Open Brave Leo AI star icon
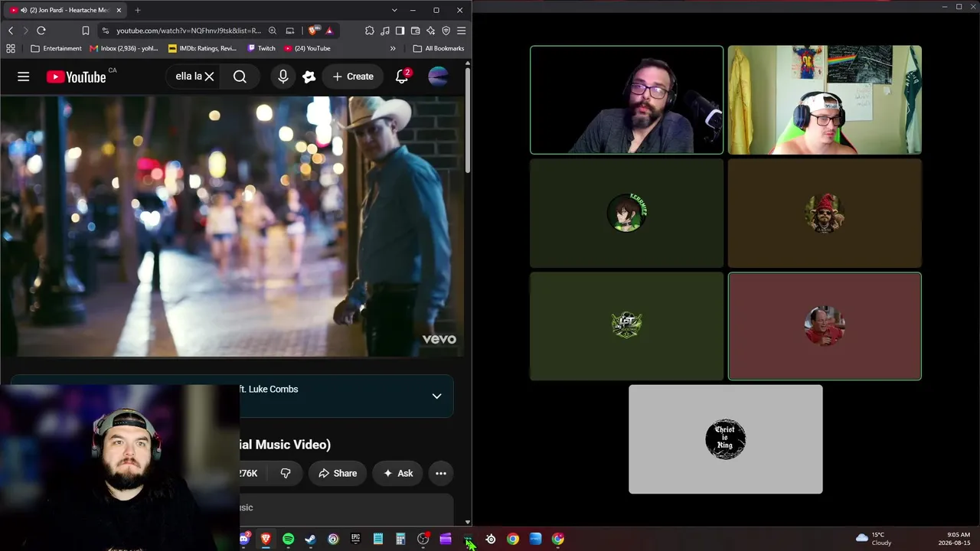The height and width of the screenshot is (551, 980). [x=430, y=31]
